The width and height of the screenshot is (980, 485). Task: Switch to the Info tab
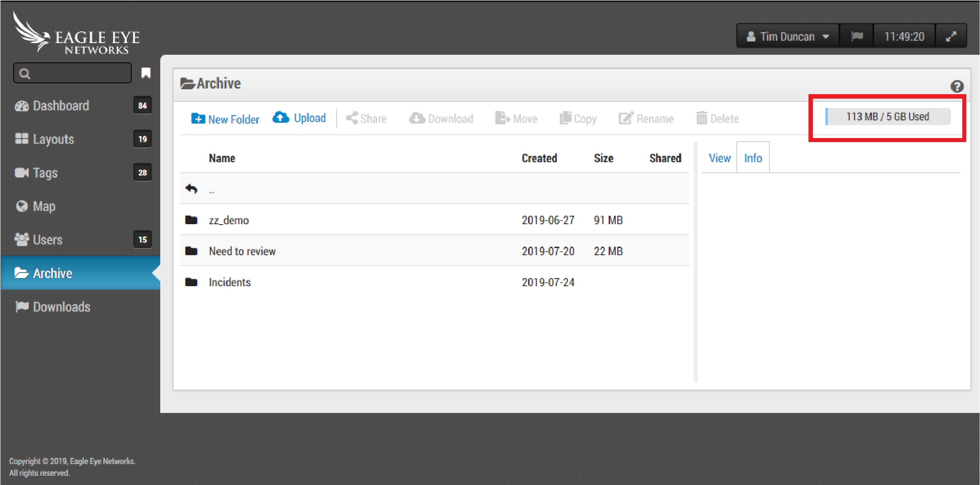pos(753,158)
